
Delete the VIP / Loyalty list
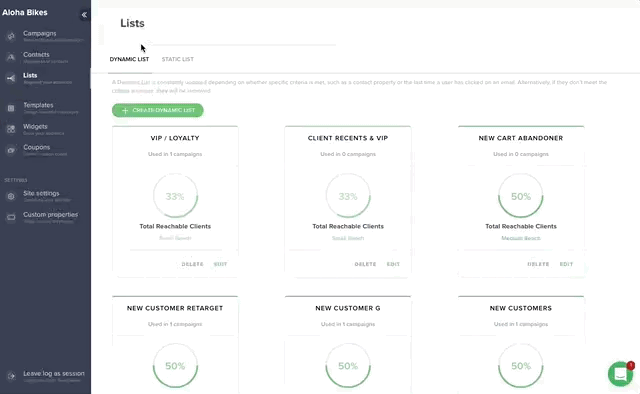pos(192,264)
